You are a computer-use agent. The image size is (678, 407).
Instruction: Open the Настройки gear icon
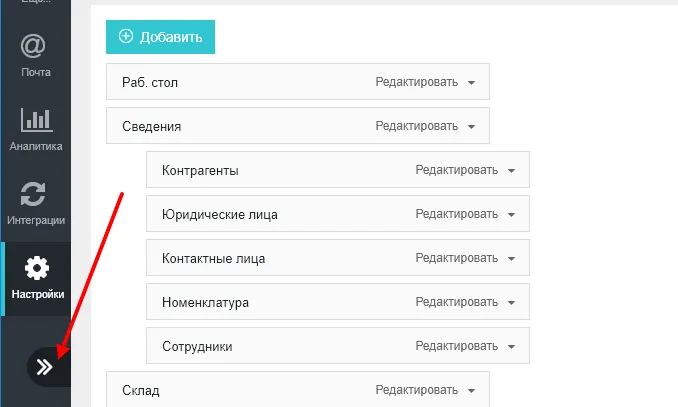coord(36,269)
